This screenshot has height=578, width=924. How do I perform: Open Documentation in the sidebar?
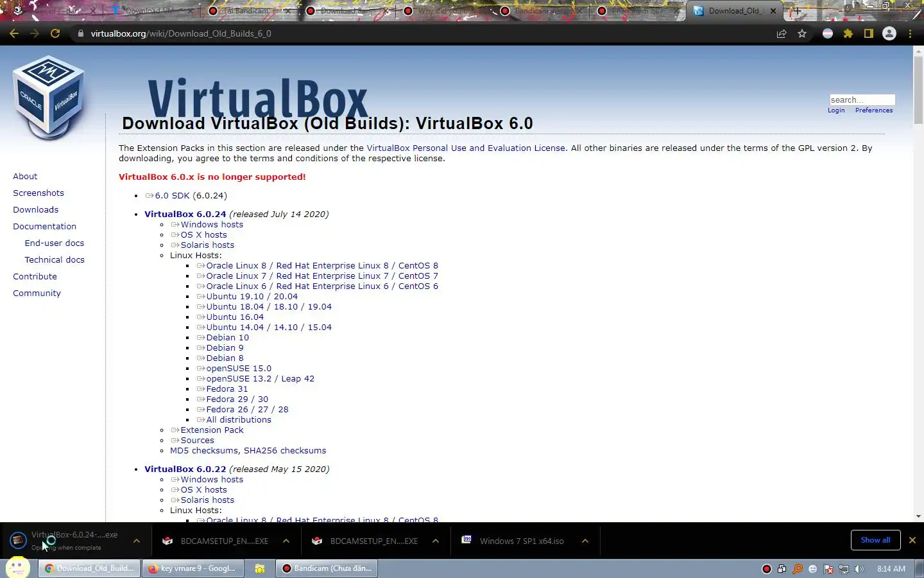45,226
